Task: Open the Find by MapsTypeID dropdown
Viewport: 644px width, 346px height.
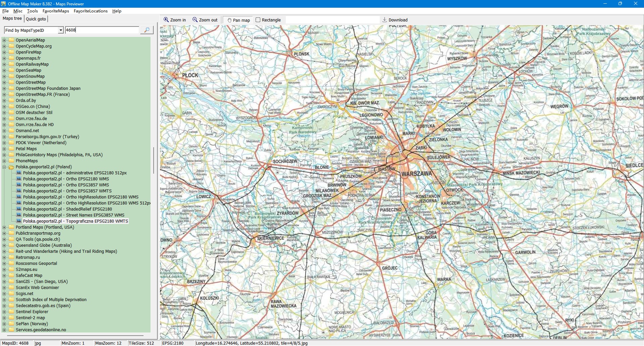Action: pos(61,30)
